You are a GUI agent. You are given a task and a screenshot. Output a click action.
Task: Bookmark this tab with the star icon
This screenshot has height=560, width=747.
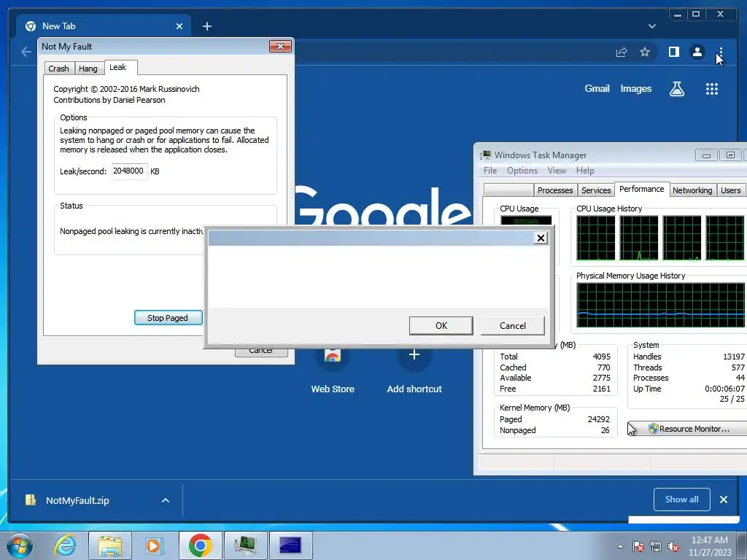(645, 52)
